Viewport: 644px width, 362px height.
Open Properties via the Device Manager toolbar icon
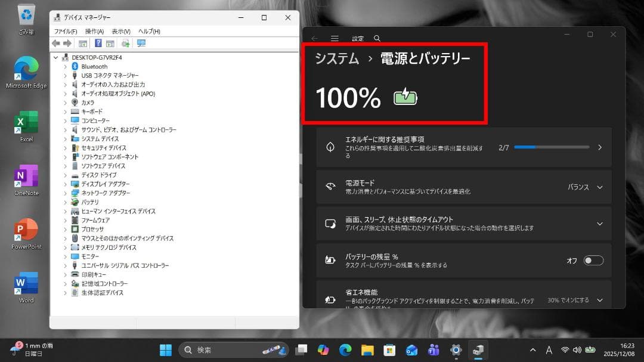pos(84,43)
